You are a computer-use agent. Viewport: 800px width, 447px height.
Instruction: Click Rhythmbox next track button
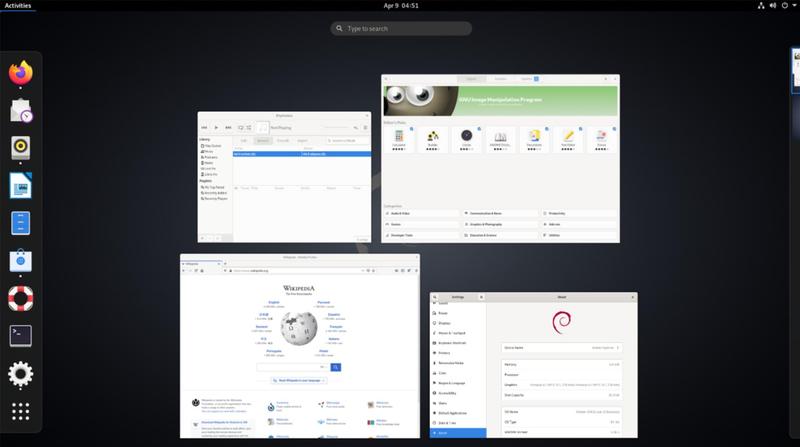[228, 128]
